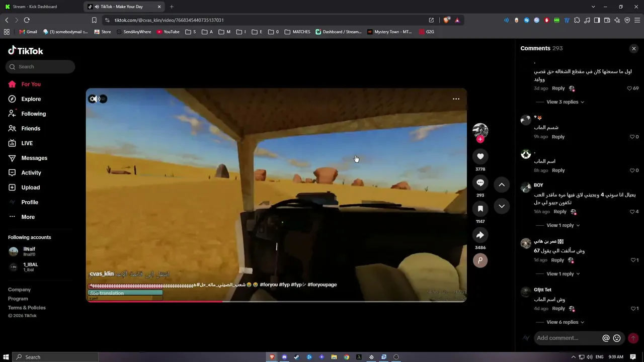Post the comment with red arrow button
The image size is (644, 362).
pyautogui.click(x=633, y=338)
